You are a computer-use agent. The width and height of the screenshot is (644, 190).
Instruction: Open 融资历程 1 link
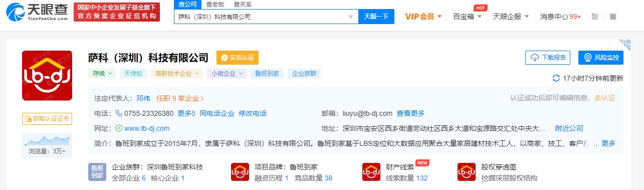coord(272,178)
